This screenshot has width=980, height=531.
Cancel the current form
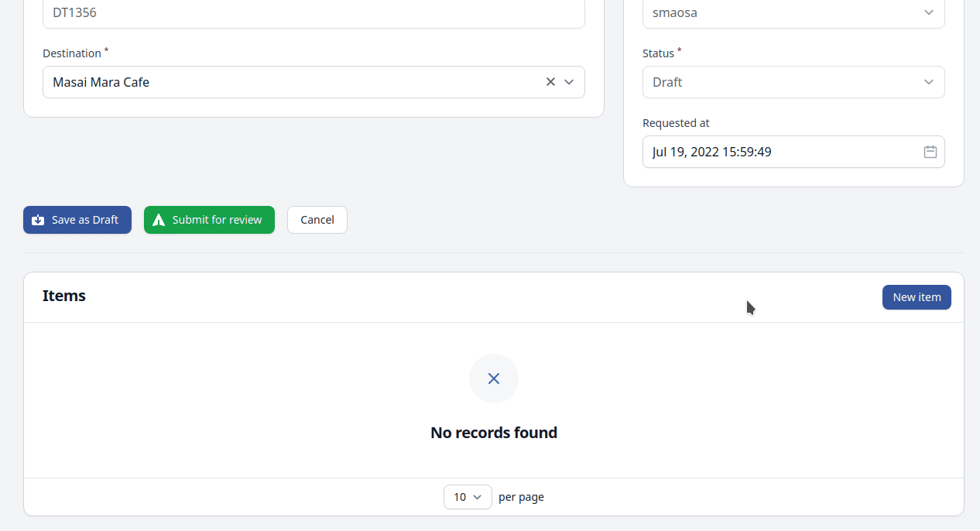click(x=317, y=220)
